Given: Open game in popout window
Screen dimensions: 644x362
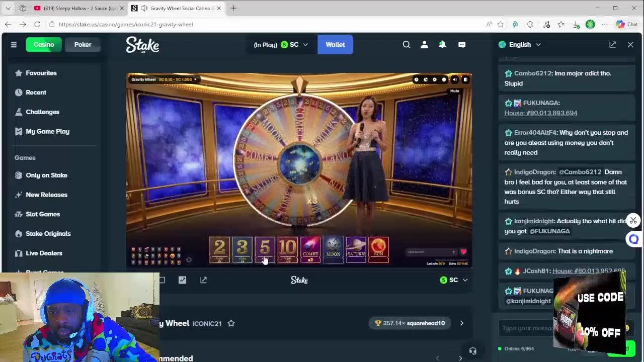Looking at the screenshot, I should point(203,280).
